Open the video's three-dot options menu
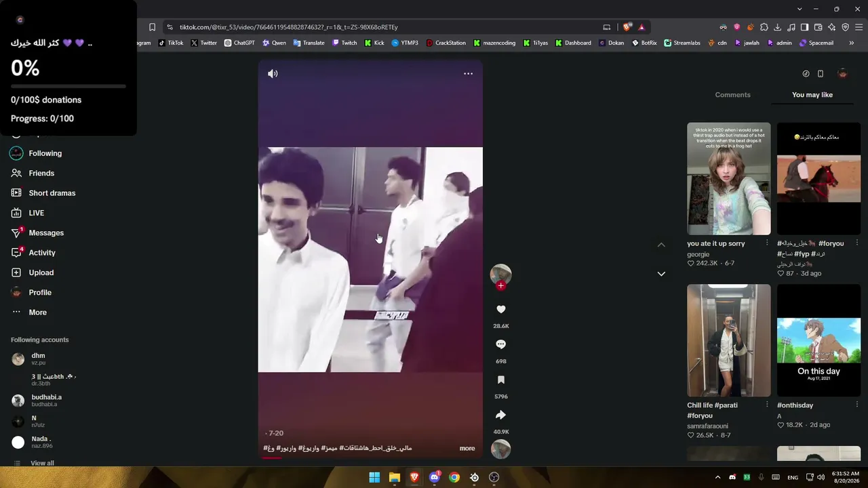The height and width of the screenshot is (488, 868). point(468,74)
